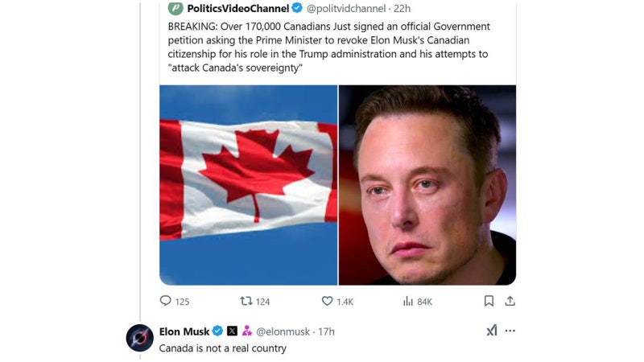Open the Canadian flag image
Image resolution: width=644 pixels, height=362 pixels.
pyautogui.click(x=249, y=185)
